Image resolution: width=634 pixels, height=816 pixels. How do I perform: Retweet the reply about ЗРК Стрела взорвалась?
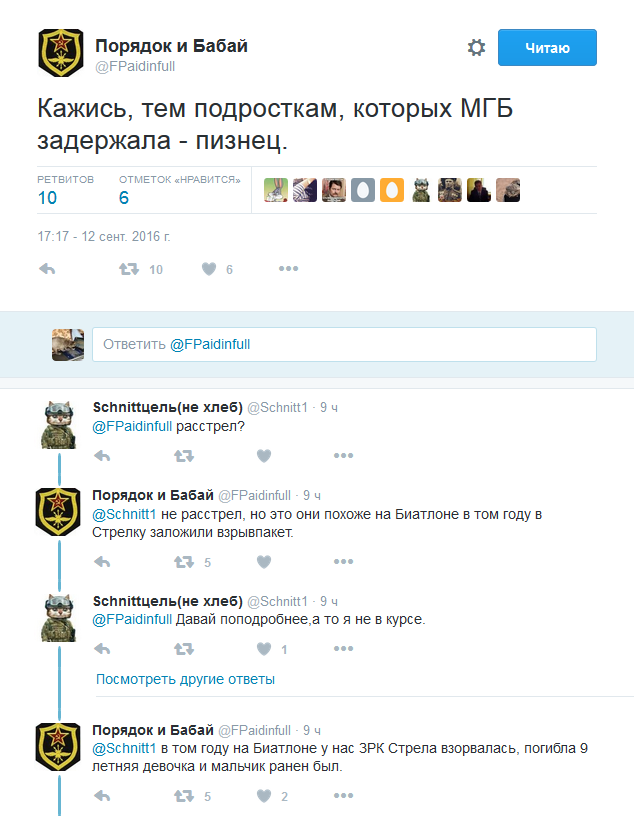[184, 797]
